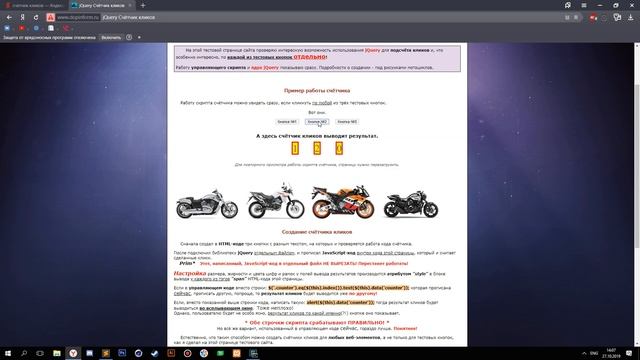Open the YouTube bookmark icon
Screen dimensions: 640x360
22,28
